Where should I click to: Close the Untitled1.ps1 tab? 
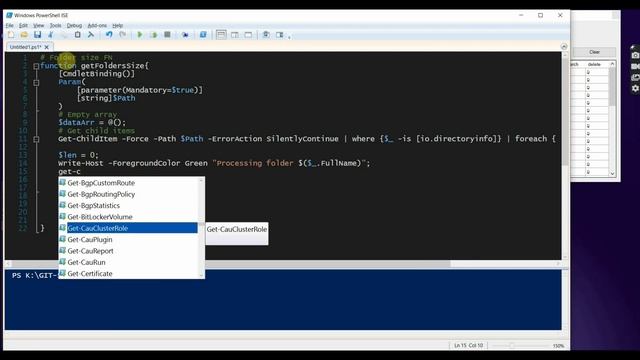[47, 47]
